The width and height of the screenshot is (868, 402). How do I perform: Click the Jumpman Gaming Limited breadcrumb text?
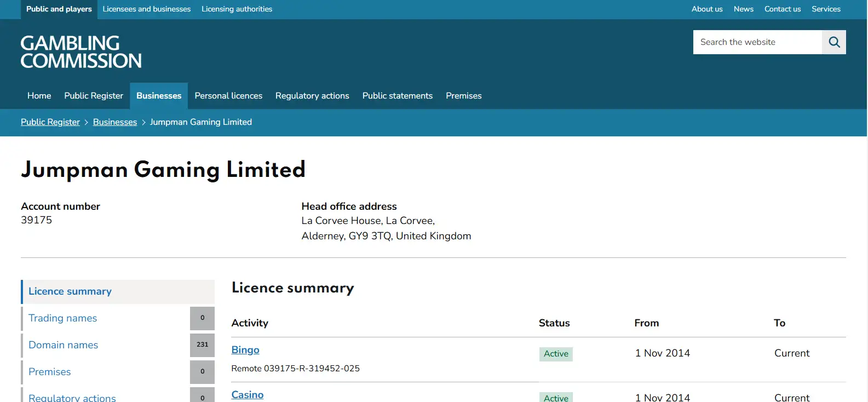pos(201,122)
